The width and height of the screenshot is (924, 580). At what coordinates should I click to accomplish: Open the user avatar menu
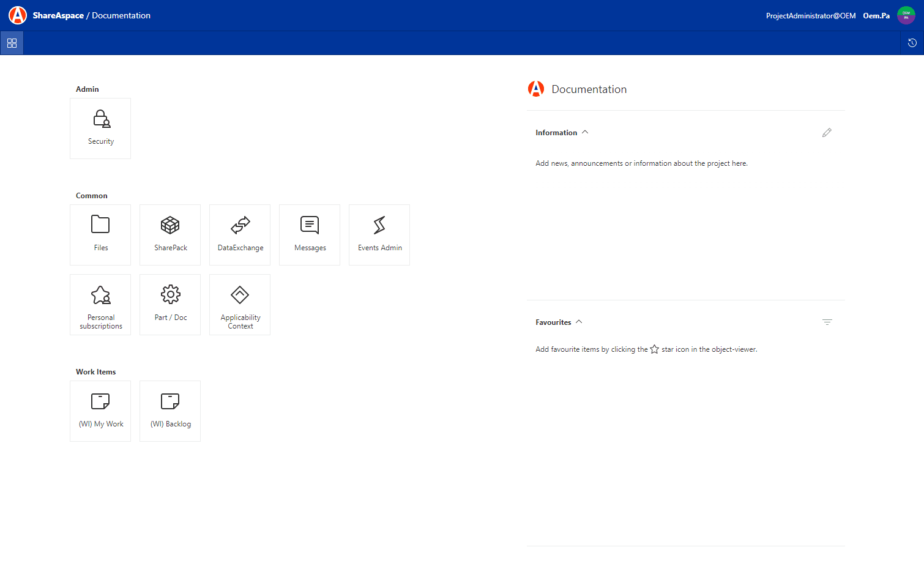pyautogui.click(x=906, y=15)
